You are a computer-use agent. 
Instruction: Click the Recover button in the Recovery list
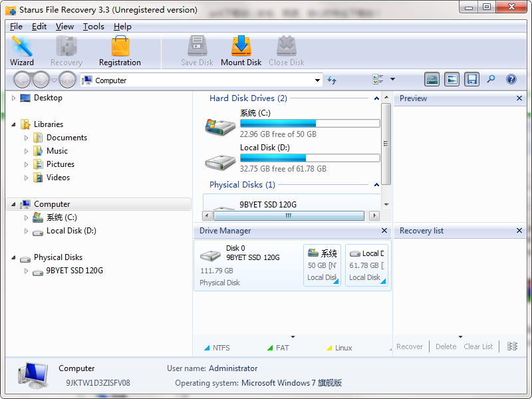[410, 346]
